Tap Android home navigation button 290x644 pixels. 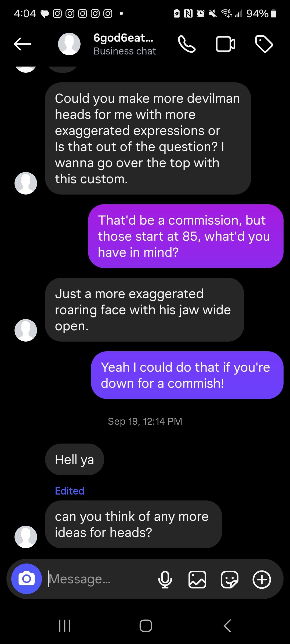coord(146,626)
